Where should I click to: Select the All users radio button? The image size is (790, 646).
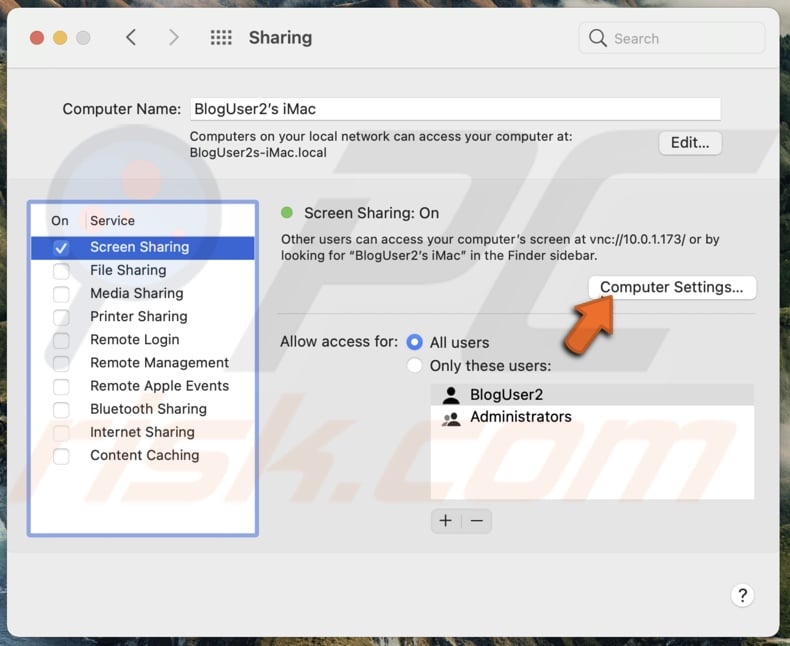pos(415,342)
